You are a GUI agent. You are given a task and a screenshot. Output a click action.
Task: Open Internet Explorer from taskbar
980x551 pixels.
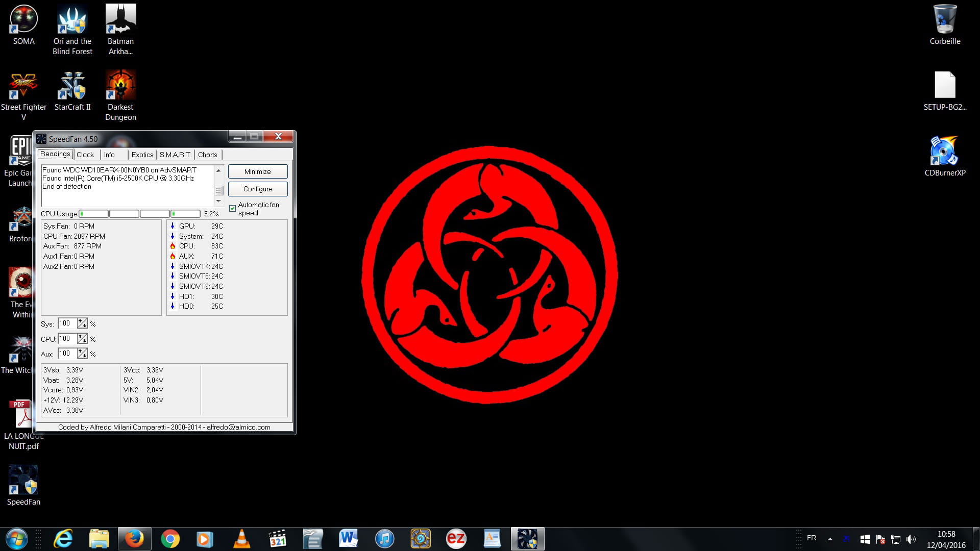pos(63,539)
